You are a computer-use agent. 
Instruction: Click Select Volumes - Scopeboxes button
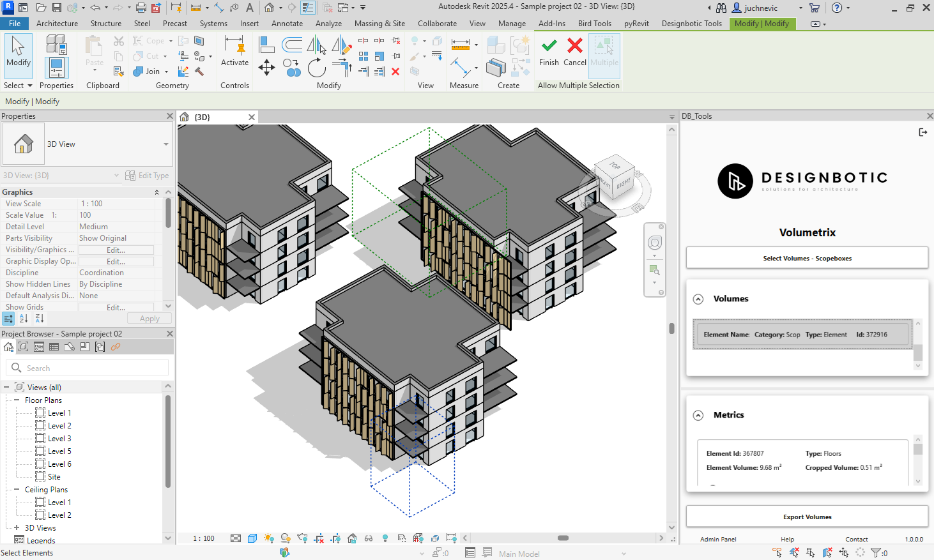click(x=807, y=258)
